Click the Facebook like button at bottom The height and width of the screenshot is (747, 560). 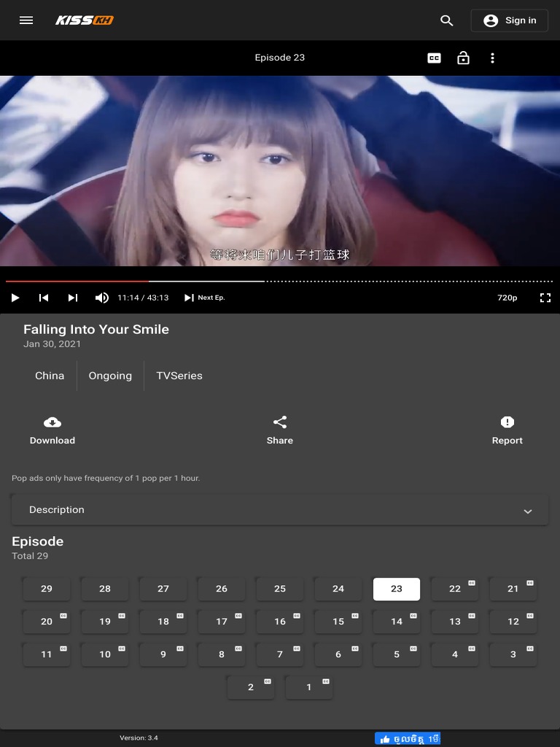[x=407, y=739]
